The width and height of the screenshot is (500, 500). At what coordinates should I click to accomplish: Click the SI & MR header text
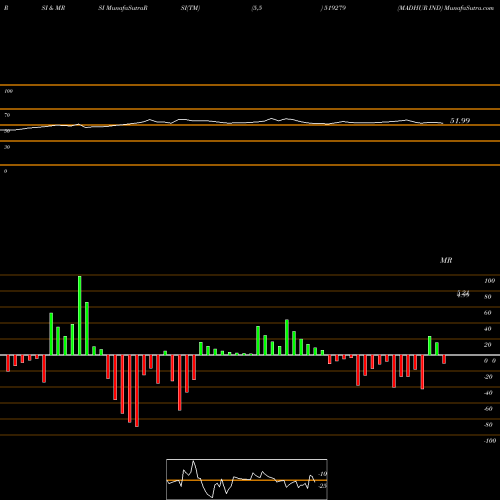coord(53,8)
